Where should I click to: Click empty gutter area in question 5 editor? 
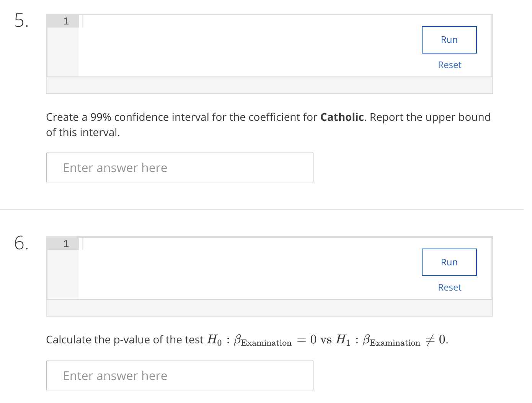[63, 54]
